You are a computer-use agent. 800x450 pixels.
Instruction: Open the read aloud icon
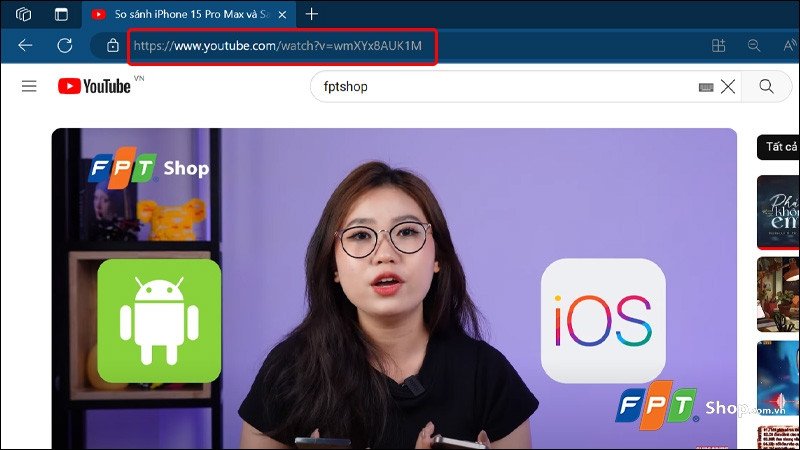pyautogui.click(x=790, y=45)
